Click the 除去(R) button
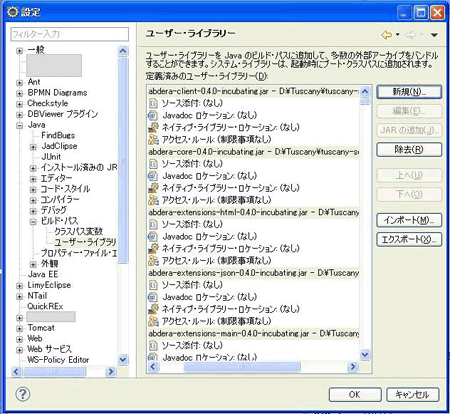This screenshot has width=450, height=414. pos(409,149)
